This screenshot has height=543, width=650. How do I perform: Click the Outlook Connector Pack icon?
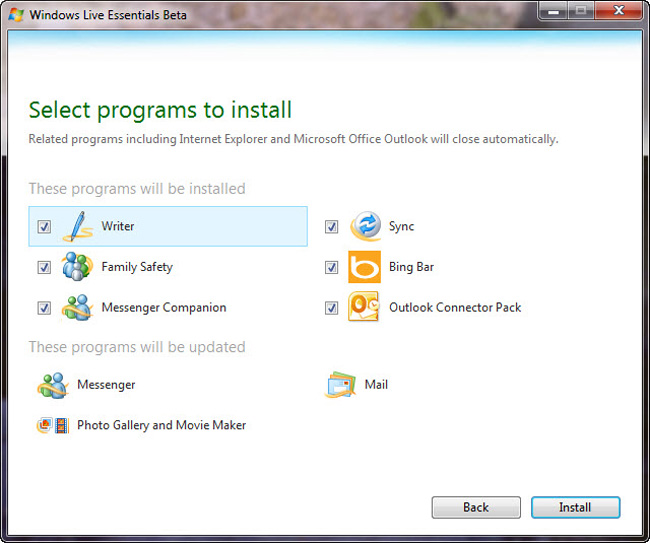pos(364,308)
